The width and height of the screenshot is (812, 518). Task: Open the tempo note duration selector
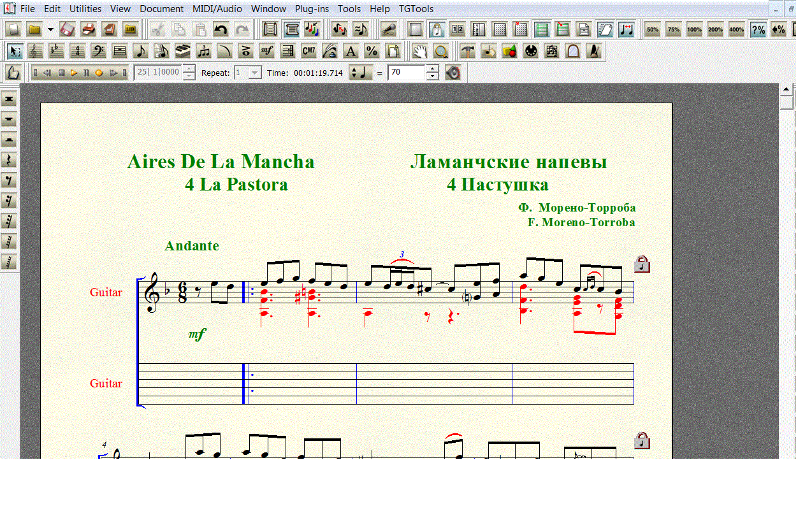tap(361, 73)
